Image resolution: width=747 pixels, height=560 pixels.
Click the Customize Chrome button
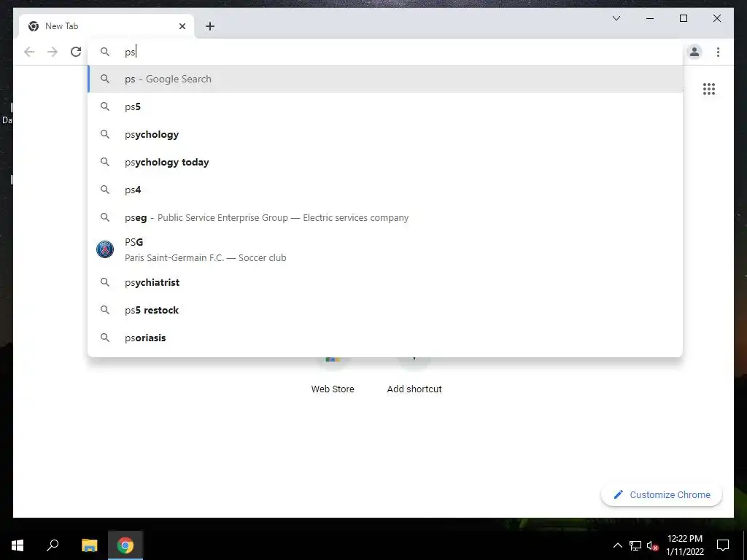662,495
